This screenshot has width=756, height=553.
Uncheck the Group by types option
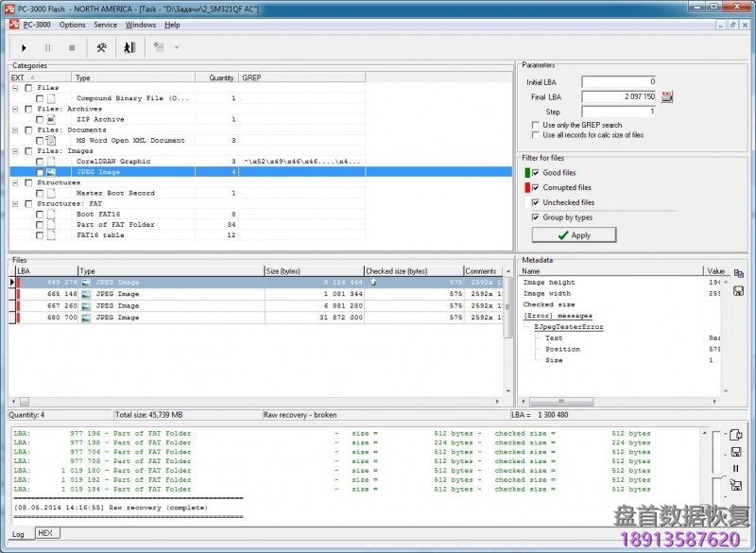tap(536, 217)
